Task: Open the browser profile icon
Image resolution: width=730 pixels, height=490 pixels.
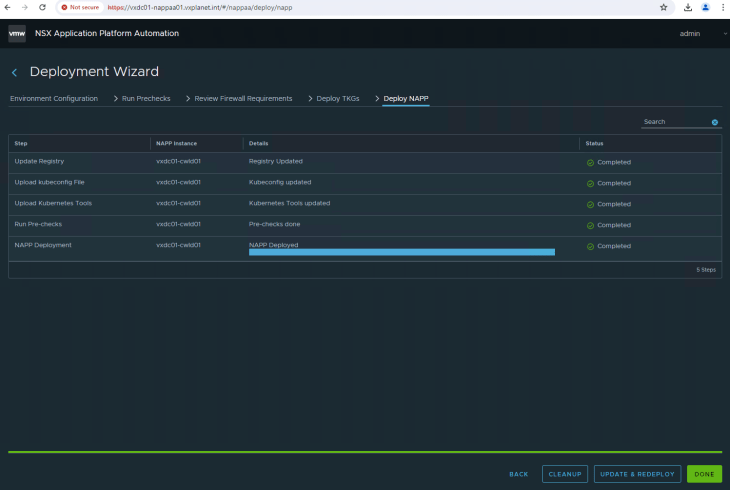Action: pos(705,7)
